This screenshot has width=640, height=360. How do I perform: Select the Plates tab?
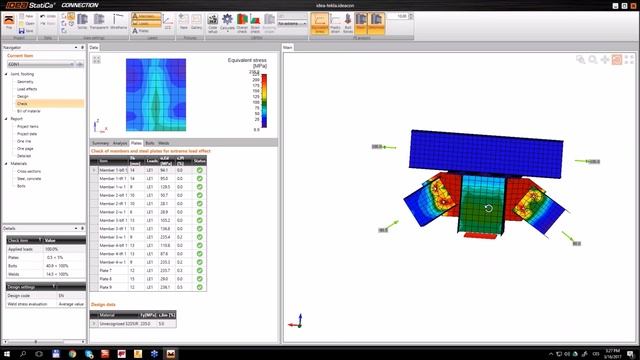pos(136,143)
